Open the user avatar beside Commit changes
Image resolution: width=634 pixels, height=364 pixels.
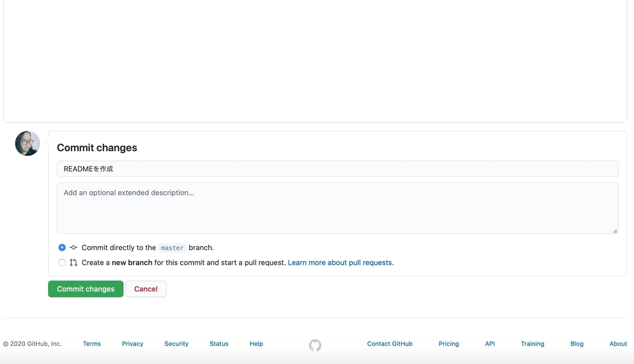[x=27, y=143]
